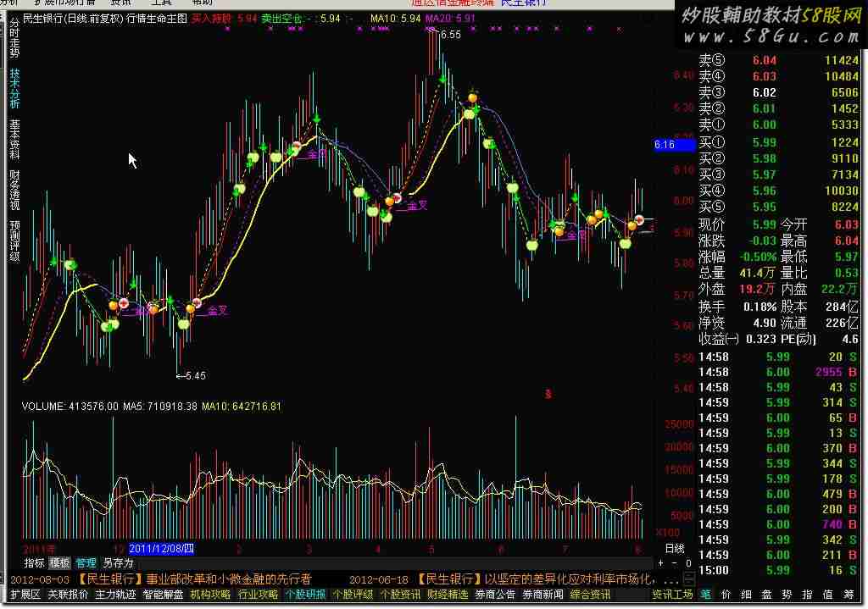Select the 笔 tick-detail tab

pyautogui.click(x=706, y=595)
